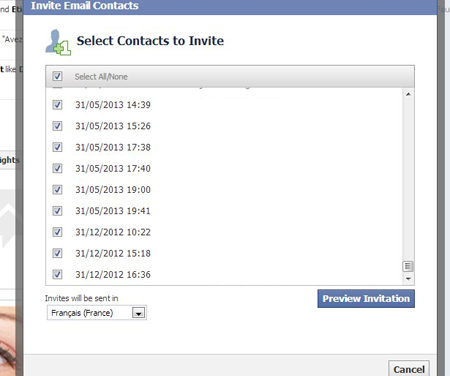Uncheck the 31/12/2012 10:22 contact
The height and width of the screenshot is (376, 450).
point(57,232)
